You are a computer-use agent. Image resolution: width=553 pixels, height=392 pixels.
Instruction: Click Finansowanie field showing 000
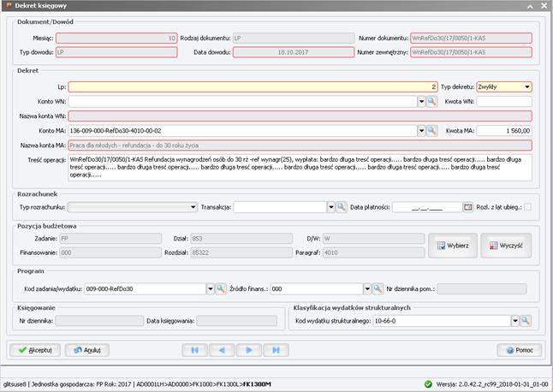coord(110,252)
